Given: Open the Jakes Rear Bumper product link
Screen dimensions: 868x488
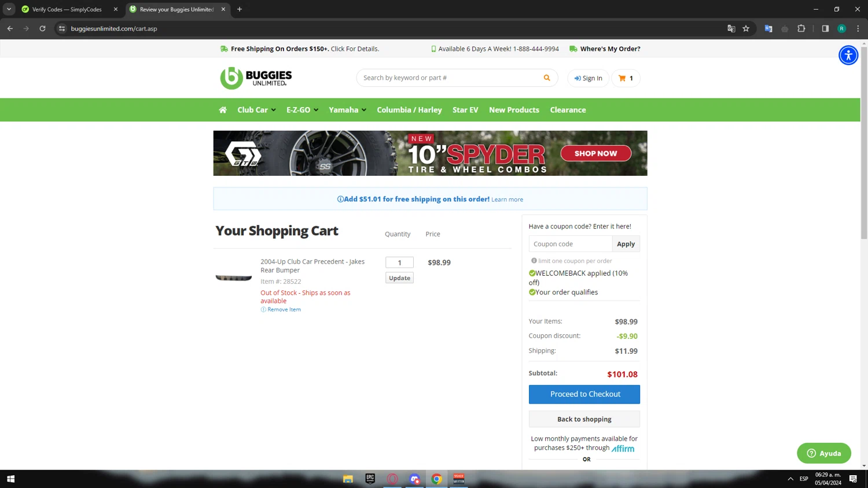Looking at the screenshot, I should [x=312, y=265].
